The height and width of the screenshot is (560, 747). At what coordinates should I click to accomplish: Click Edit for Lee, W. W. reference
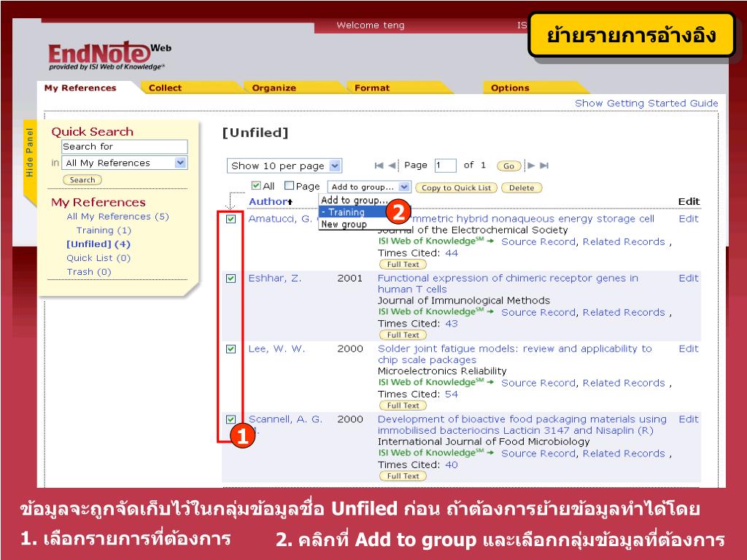click(x=689, y=349)
